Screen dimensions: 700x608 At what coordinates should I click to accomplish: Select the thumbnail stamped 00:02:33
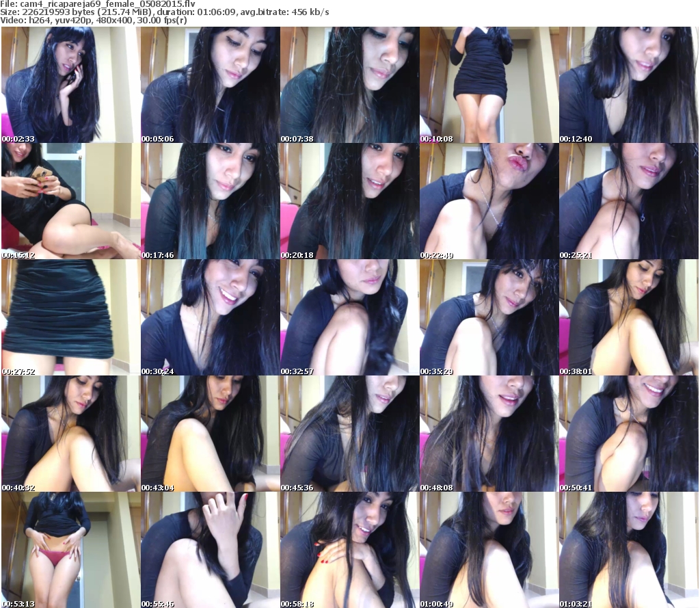coord(70,85)
